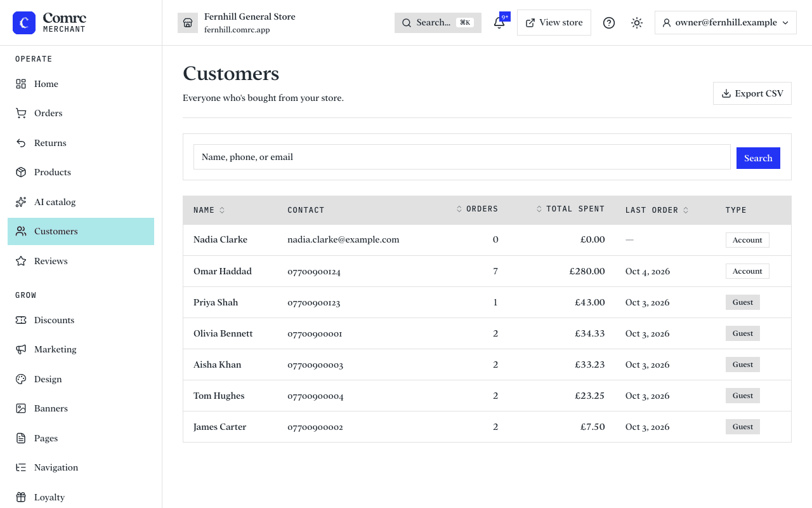Click the View store button

point(554,22)
